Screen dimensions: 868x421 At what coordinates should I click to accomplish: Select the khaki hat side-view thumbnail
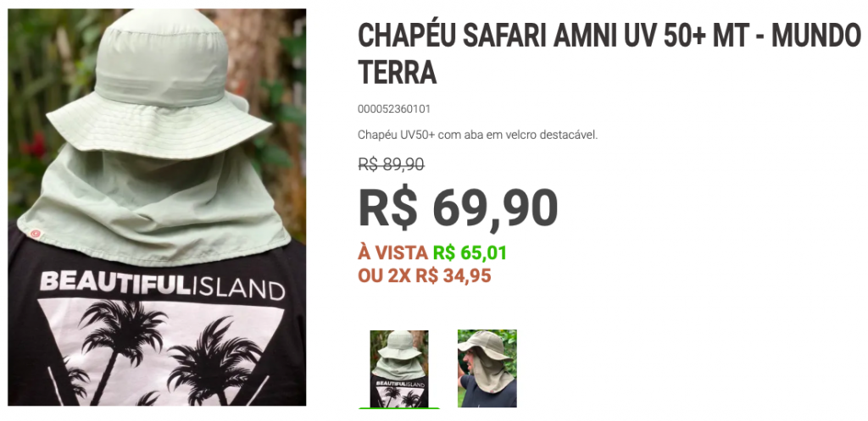[487, 368]
